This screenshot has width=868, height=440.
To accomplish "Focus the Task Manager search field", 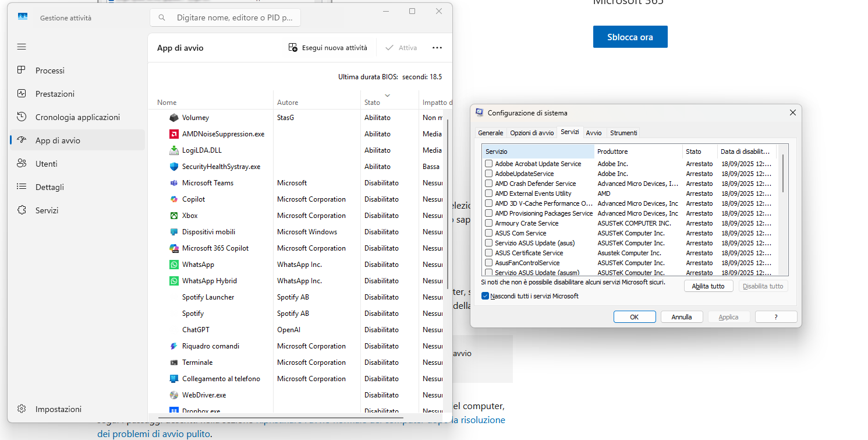I will click(225, 18).
